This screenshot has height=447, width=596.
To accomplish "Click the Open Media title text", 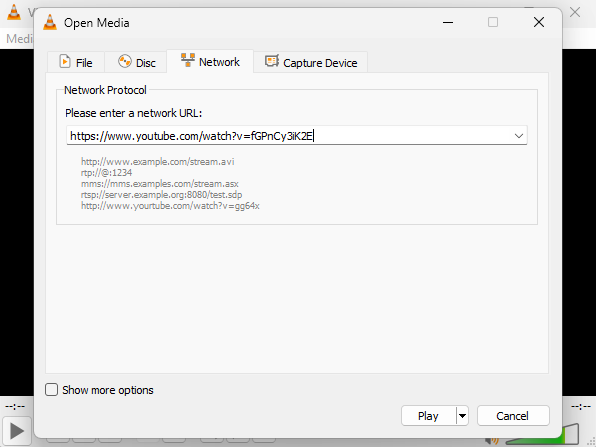I will click(x=97, y=23).
